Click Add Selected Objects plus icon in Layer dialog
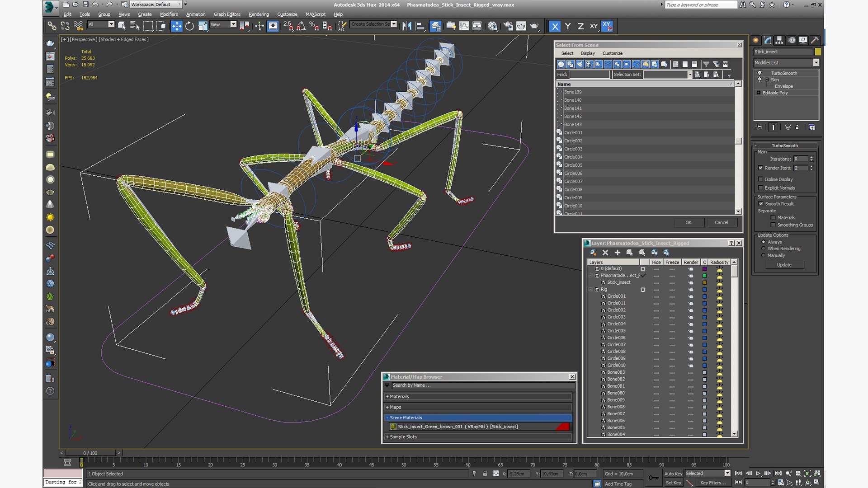Image resolution: width=868 pixels, height=488 pixels. 618,253
